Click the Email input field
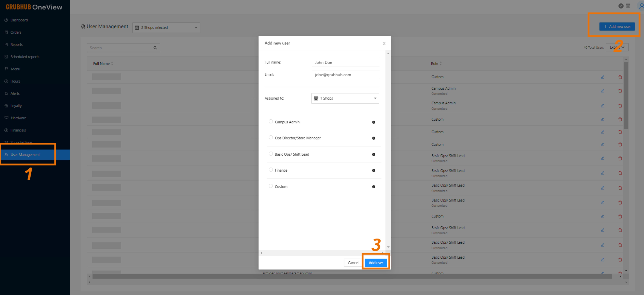 coord(345,75)
